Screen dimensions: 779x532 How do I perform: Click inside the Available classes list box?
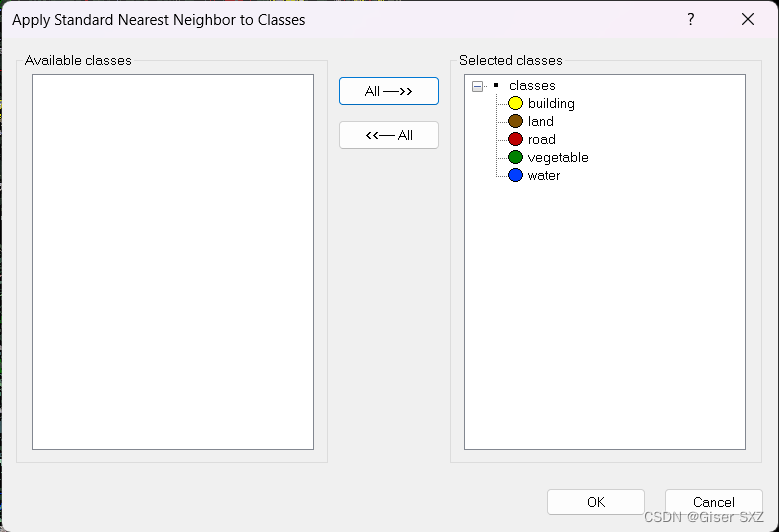tap(173, 262)
